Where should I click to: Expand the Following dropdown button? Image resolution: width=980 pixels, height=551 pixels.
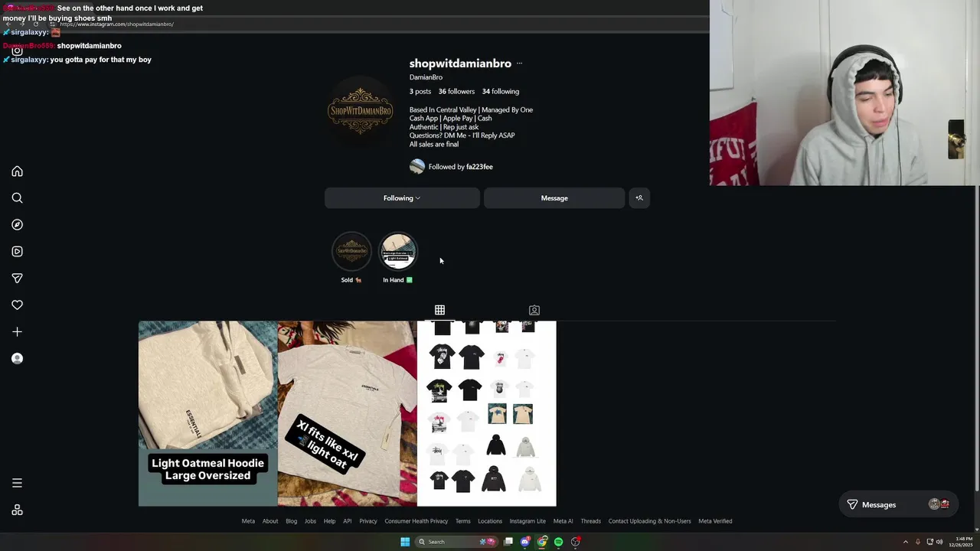[x=402, y=198]
